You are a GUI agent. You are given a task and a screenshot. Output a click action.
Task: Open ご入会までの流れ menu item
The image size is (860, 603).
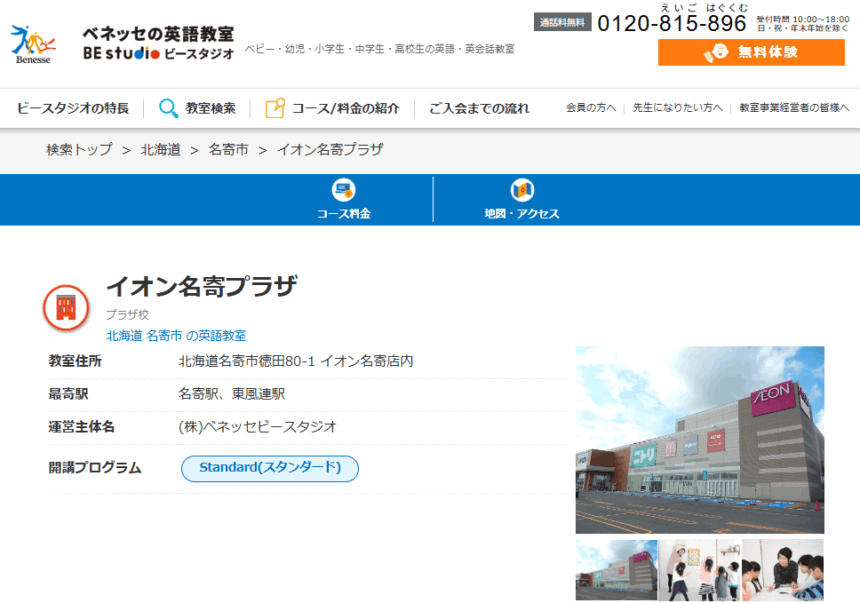click(479, 108)
